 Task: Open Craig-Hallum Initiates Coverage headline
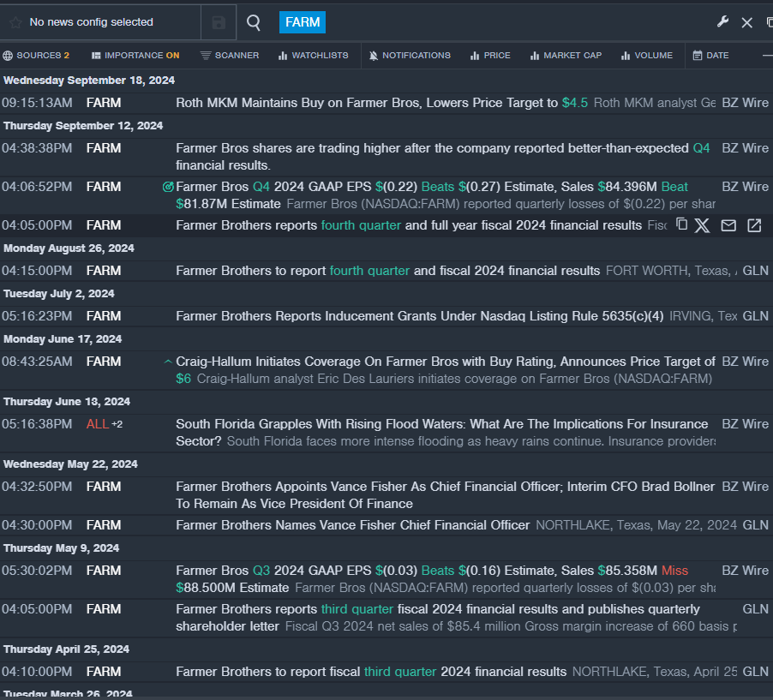pos(445,362)
